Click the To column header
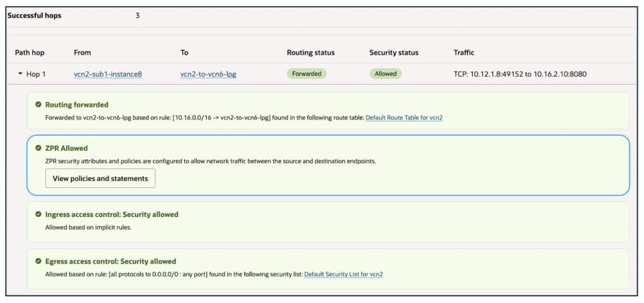 pyautogui.click(x=184, y=53)
